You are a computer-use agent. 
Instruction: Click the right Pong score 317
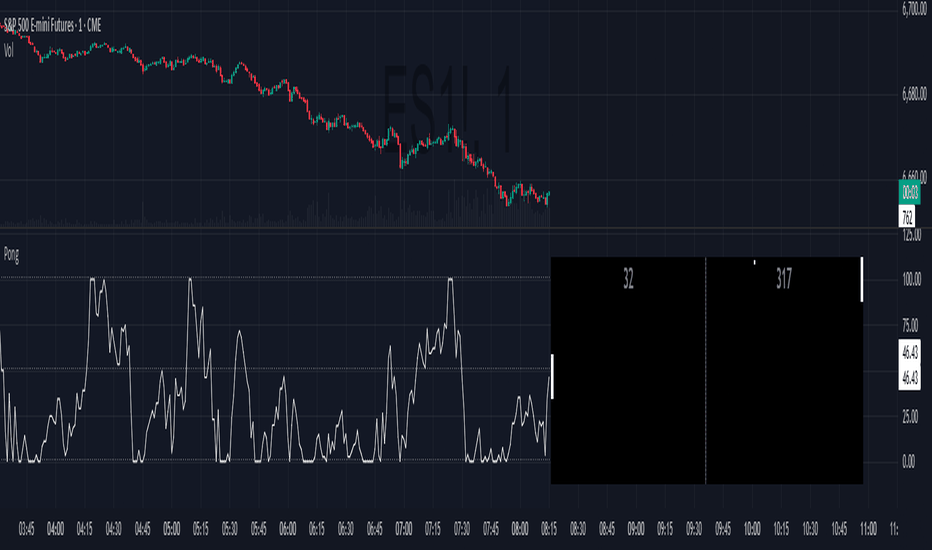pos(783,280)
